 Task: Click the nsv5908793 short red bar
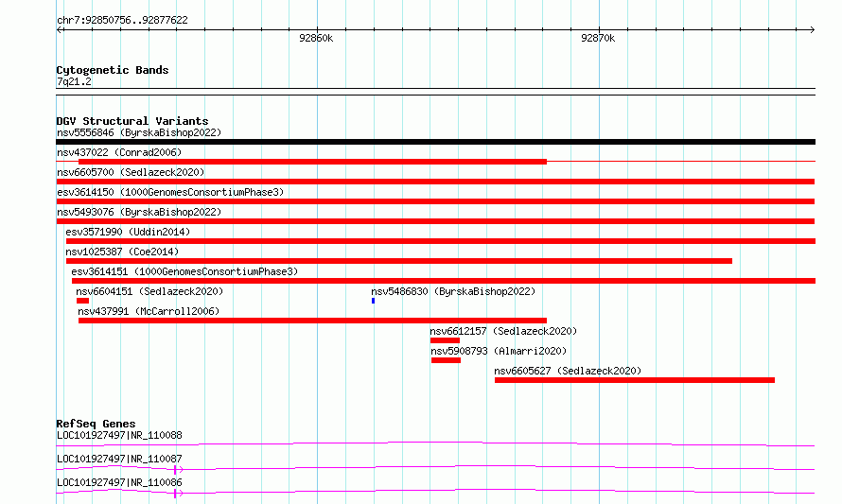click(446, 360)
